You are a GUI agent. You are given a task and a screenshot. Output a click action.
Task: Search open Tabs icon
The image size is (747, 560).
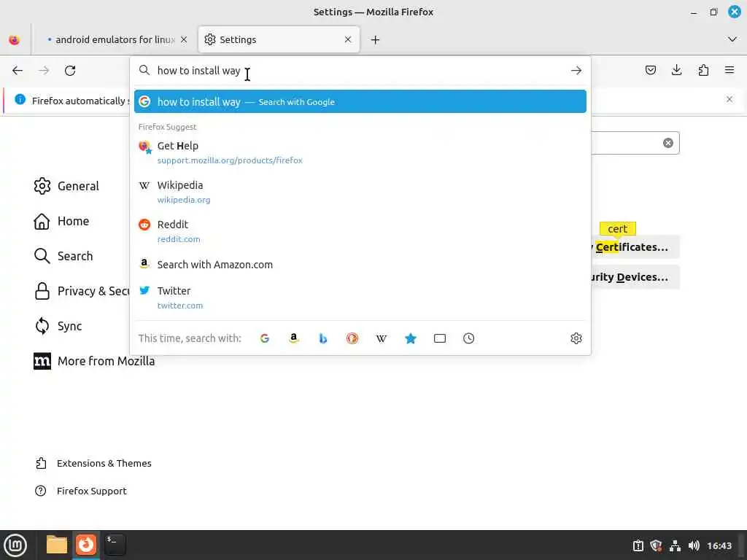tap(440, 338)
